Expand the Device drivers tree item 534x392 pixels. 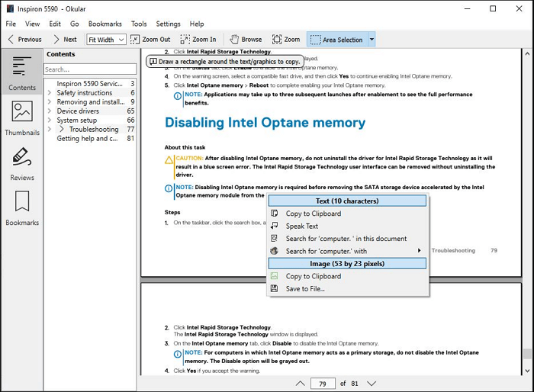click(x=50, y=111)
